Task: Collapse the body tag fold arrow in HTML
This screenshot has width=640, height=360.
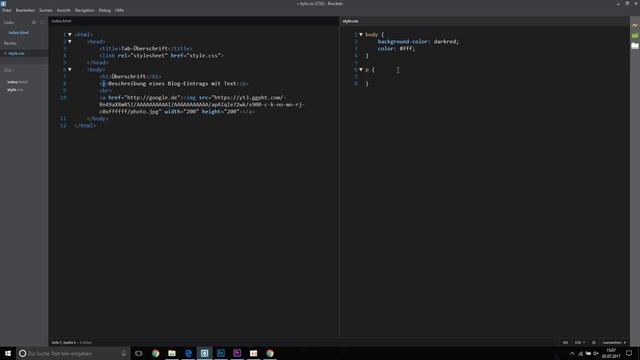Action: pyautogui.click(x=70, y=70)
